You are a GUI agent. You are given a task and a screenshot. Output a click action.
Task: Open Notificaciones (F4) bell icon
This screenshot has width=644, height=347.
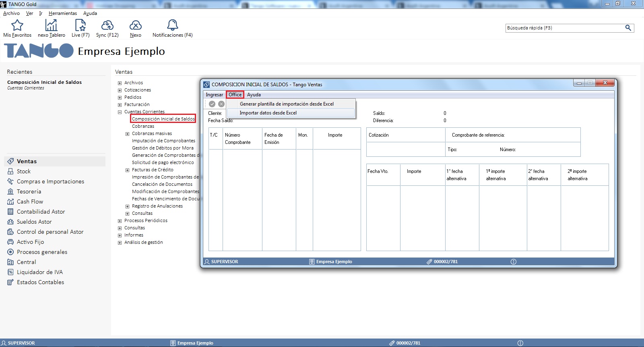click(x=172, y=26)
